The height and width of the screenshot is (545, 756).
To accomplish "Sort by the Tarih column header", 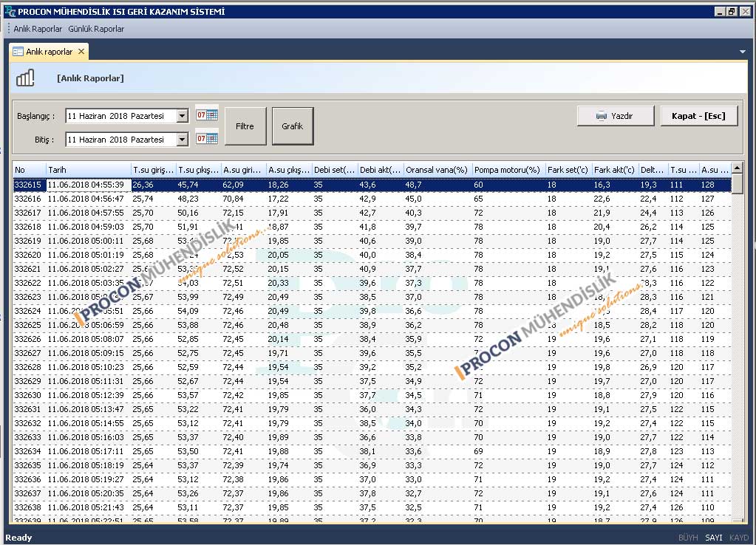I will [88, 170].
